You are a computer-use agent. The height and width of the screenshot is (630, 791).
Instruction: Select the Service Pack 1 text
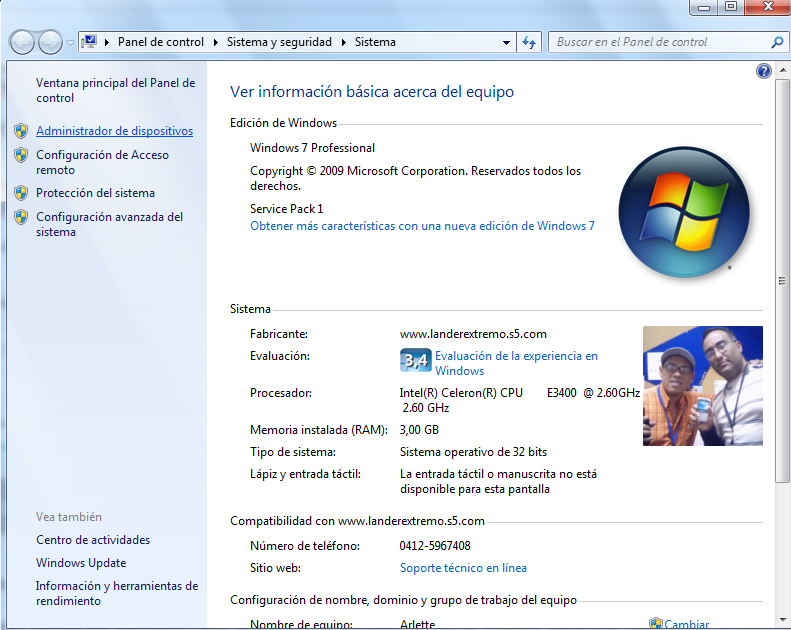(286, 209)
